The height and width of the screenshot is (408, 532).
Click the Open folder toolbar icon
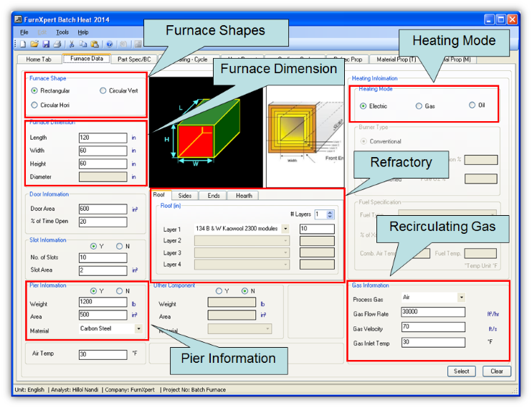(x=34, y=44)
